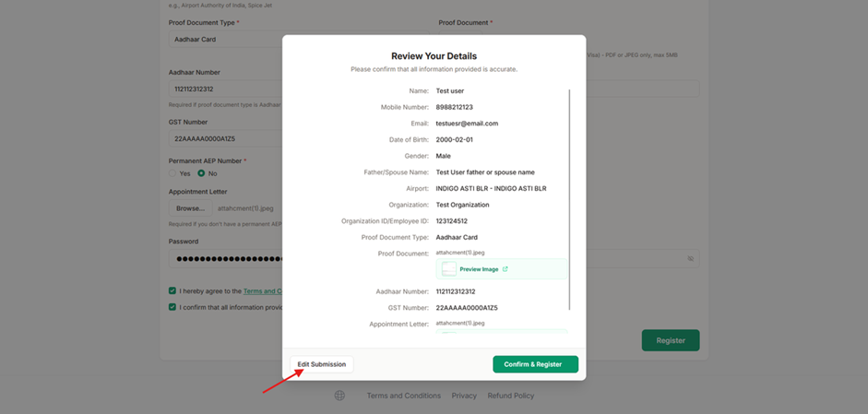Toggle the 'I confirm that all information' checkbox

point(172,307)
